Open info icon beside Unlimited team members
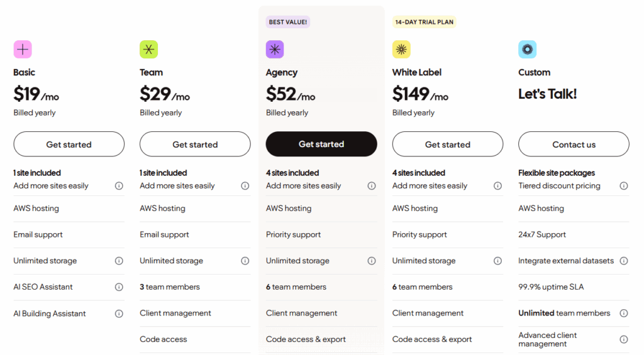Viewport: 644px width, 355px height. (x=624, y=314)
